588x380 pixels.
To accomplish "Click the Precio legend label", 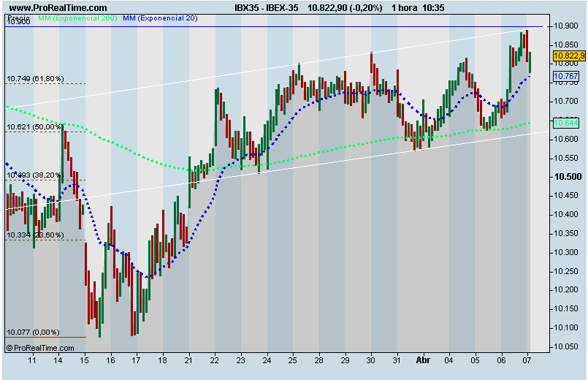I will pyautogui.click(x=18, y=18).
